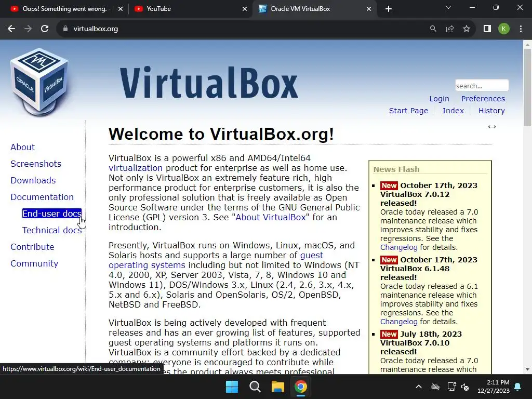Open taskbar Search icon

tap(255, 387)
